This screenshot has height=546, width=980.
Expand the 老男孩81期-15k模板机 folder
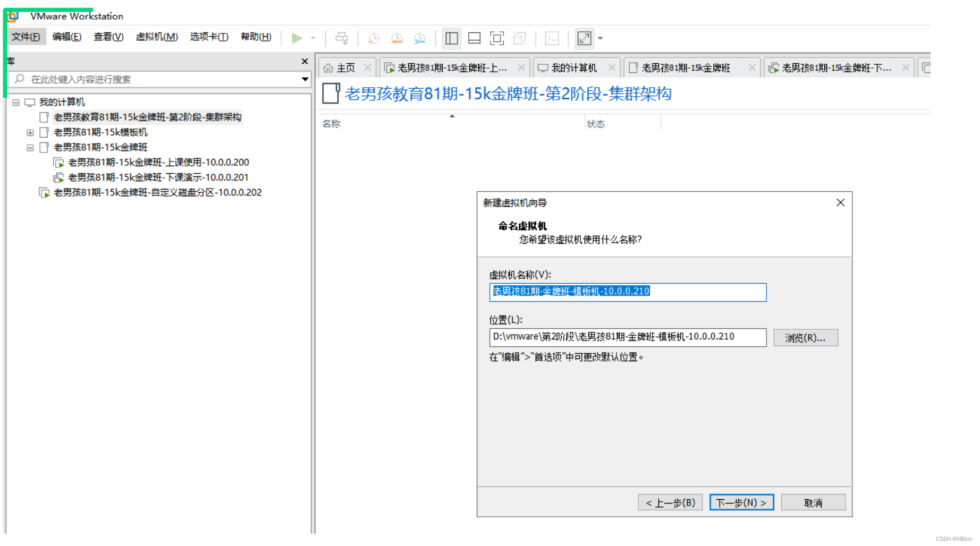point(30,133)
